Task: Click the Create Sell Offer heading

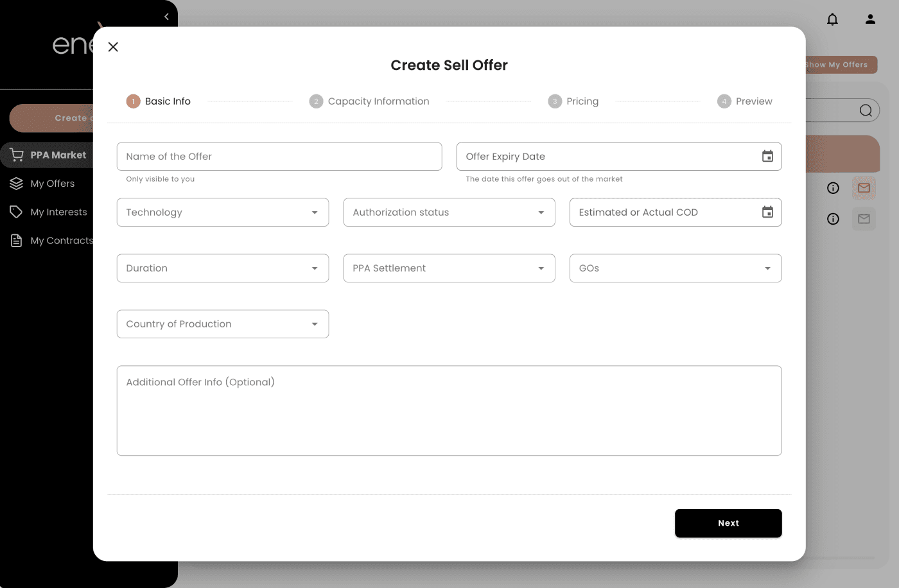Action: pos(449,65)
